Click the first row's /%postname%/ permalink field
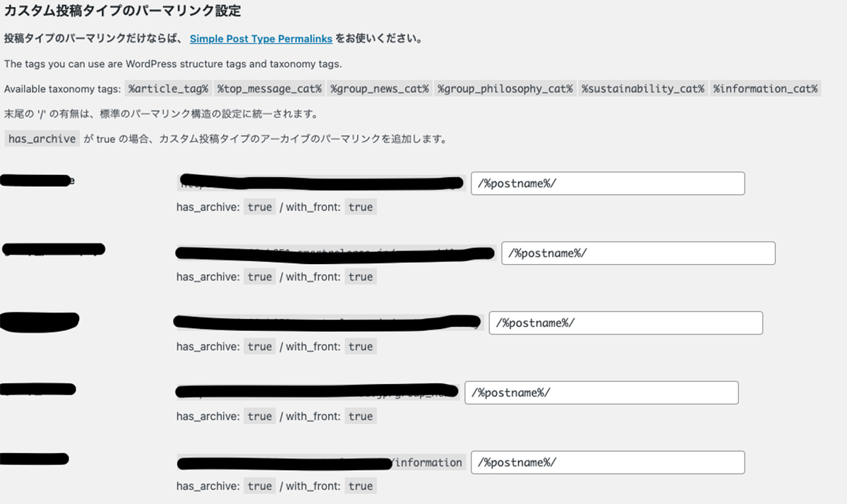The height and width of the screenshot is (504, 847). pyautogui.click(x=607, y=184)
